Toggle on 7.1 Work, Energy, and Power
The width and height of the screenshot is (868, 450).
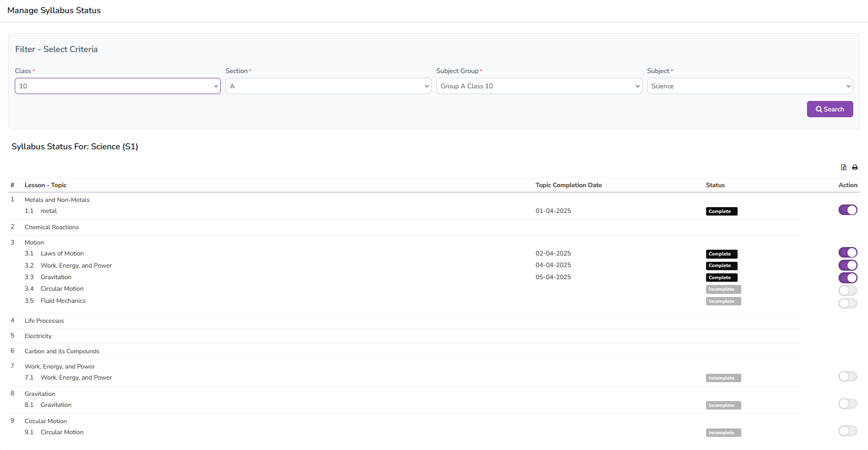tap(847, 376)
